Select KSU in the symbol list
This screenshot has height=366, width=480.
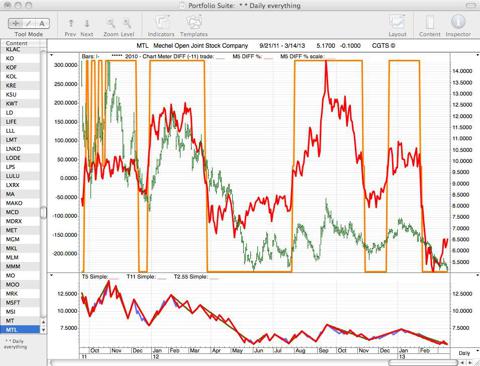click(x=21, y=95)
